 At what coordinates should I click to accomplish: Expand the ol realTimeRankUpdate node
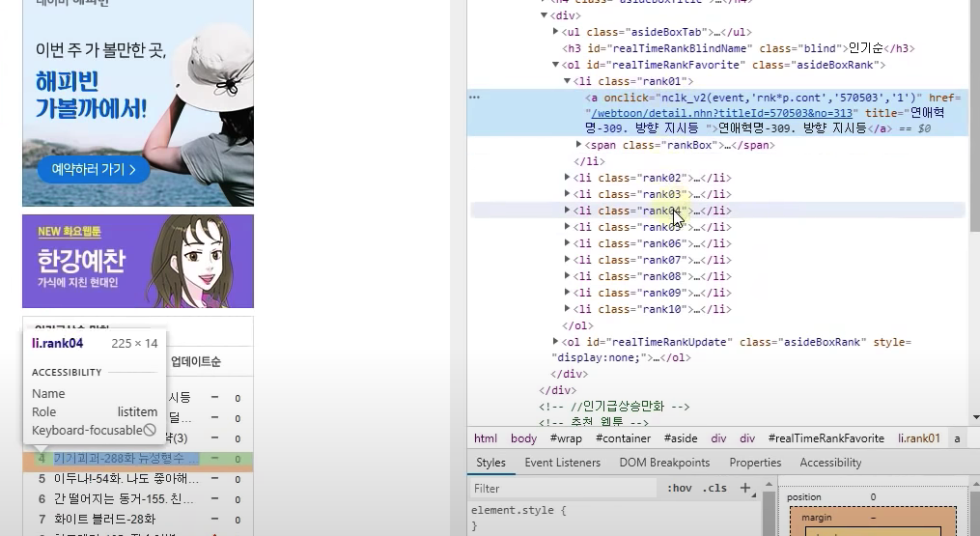click(x=555, y=342)
